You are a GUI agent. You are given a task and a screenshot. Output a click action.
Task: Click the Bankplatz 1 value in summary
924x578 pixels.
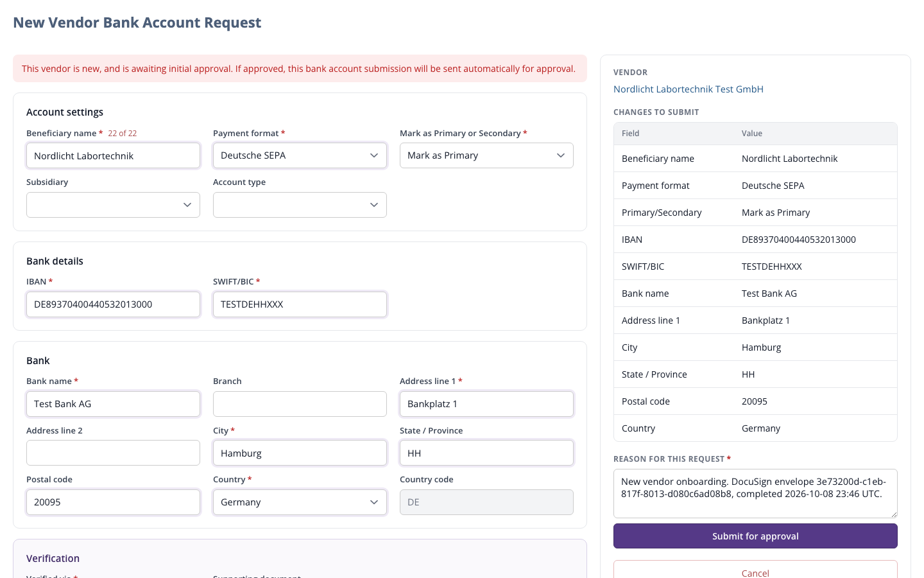point(766,320)
